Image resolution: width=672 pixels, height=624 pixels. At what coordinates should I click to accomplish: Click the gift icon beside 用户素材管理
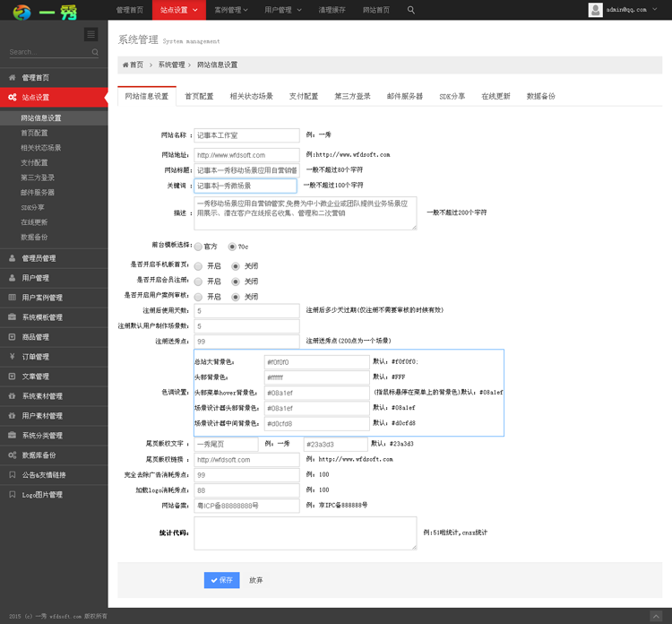pos(12,416)
